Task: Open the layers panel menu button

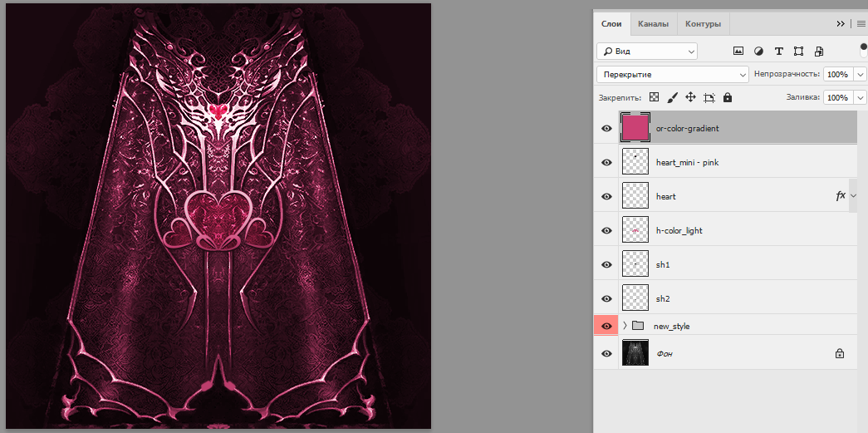Action: pos(861,24)
